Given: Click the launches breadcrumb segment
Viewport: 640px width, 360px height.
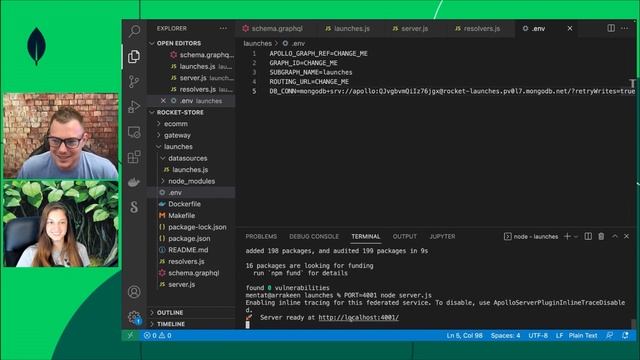Looking at the screenshot, I should pos(258,43).
